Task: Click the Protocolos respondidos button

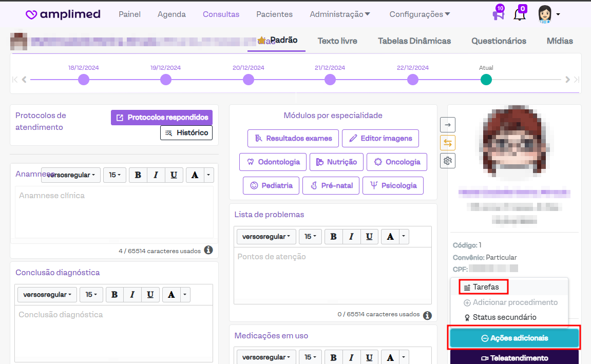Action: pyautogui.click(x=162, y=118)
